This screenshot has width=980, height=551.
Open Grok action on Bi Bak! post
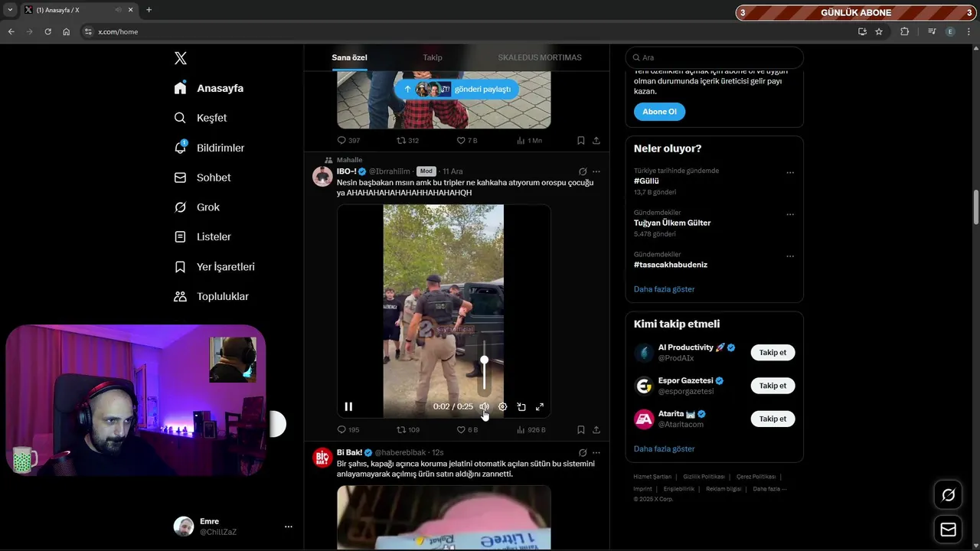pos(583,453)
